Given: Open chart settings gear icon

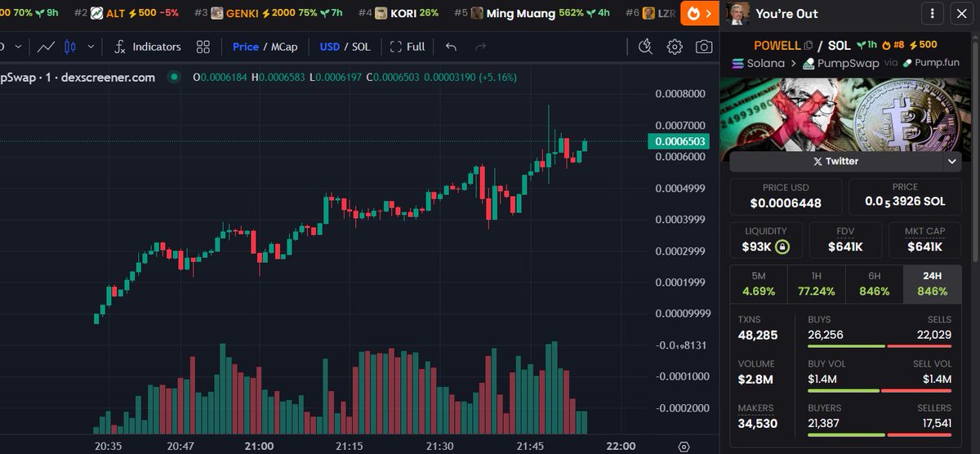Looking at the screenshot, I should click(675, 47).
